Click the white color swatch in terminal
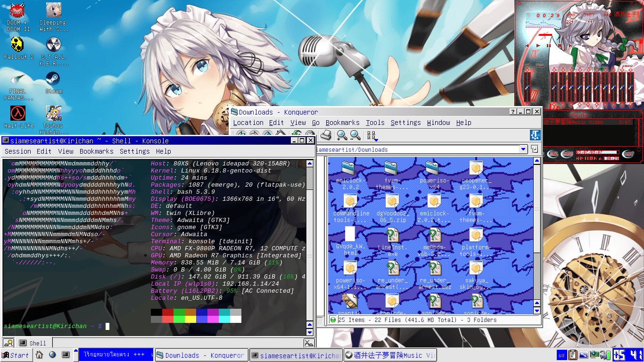This screenshot has height=362, width=644. point(235,319)
